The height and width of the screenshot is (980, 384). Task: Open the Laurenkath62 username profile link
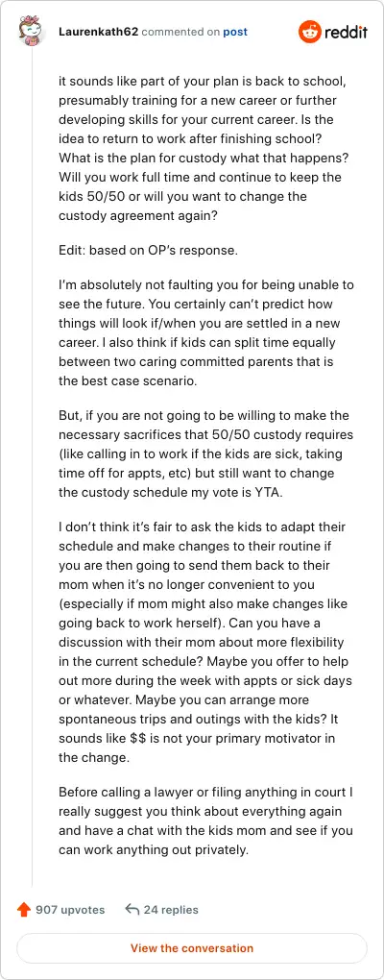pyautogui.click(x=98, y=32)
